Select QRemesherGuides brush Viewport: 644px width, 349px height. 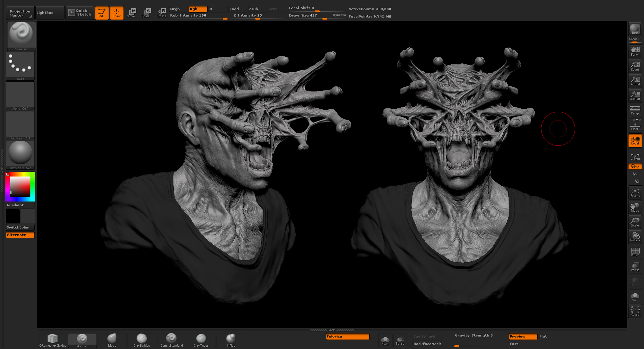53,341
